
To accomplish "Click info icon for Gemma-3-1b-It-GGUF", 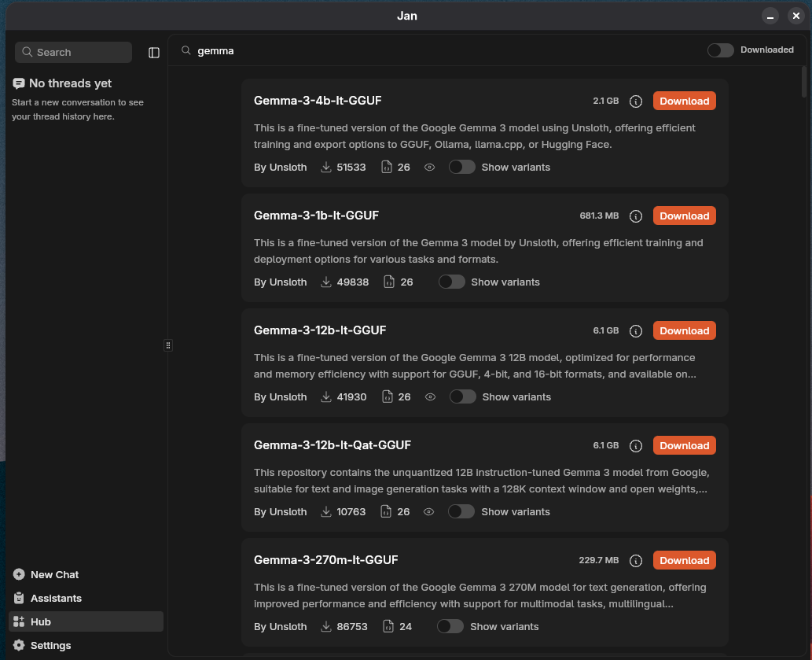I will [637, 216].
